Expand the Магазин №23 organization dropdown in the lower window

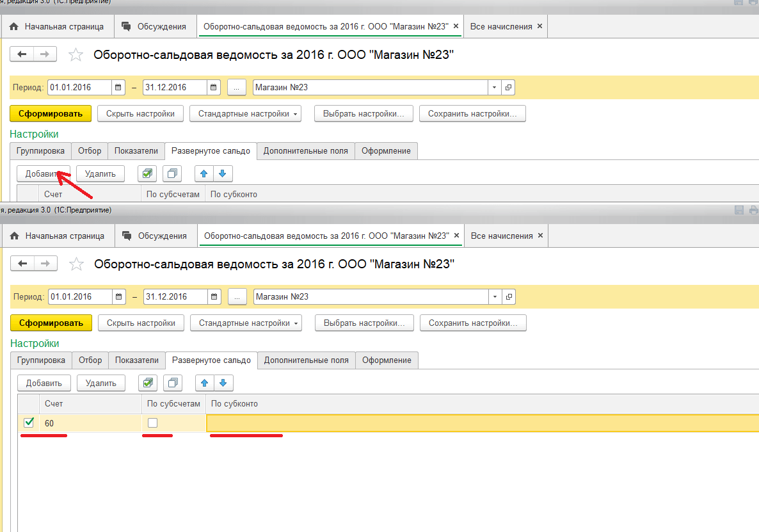coord(495,297)
